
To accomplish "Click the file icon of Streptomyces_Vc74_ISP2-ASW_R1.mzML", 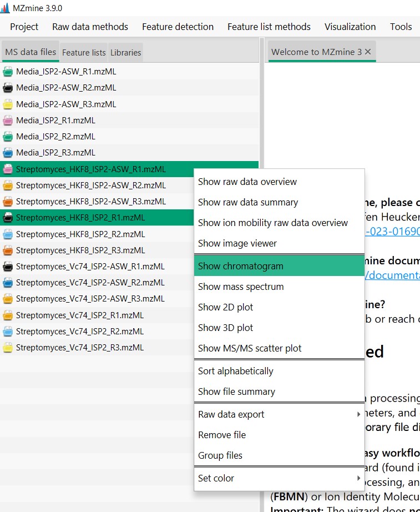I will 8,267.
